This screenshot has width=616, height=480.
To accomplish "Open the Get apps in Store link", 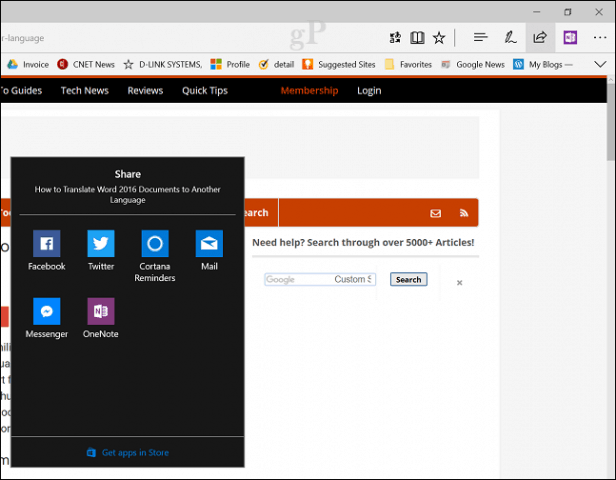I will pyautogui.click(x=128, y=453).
